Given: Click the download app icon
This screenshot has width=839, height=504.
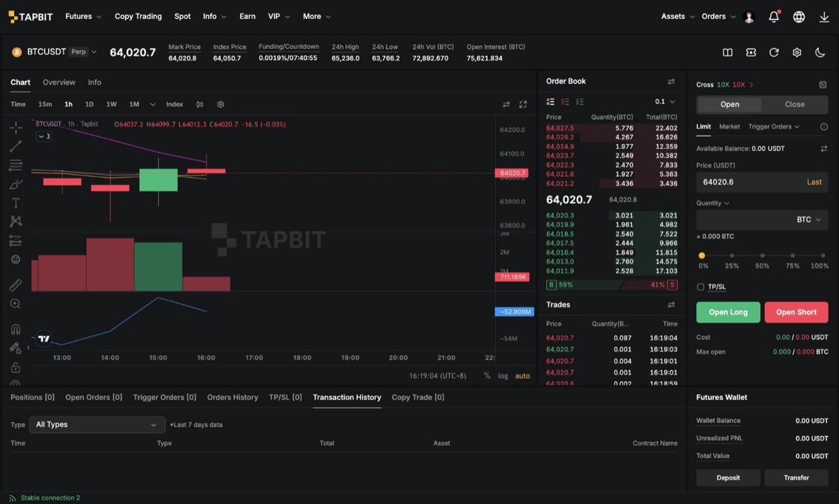Looking at the screenshot, I should (824, 17).
